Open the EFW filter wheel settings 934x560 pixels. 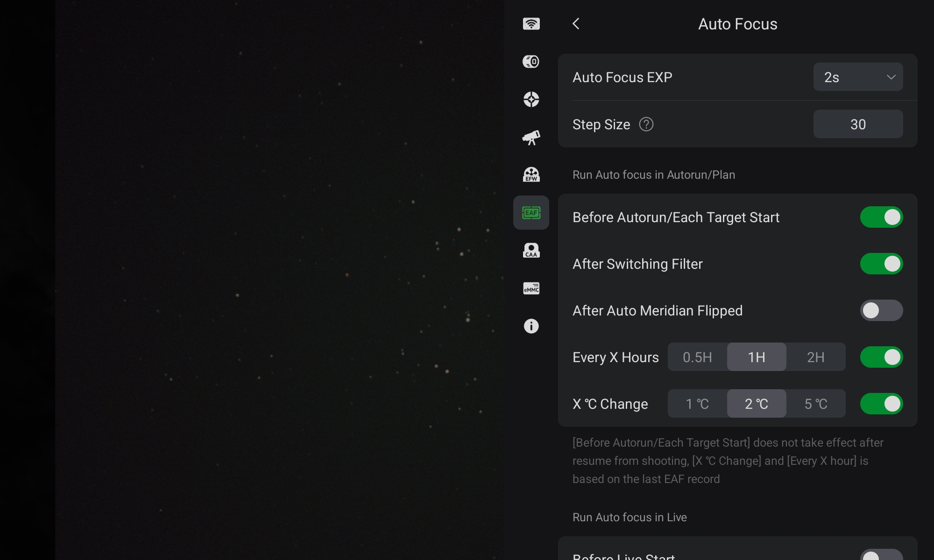pos(531,175)
